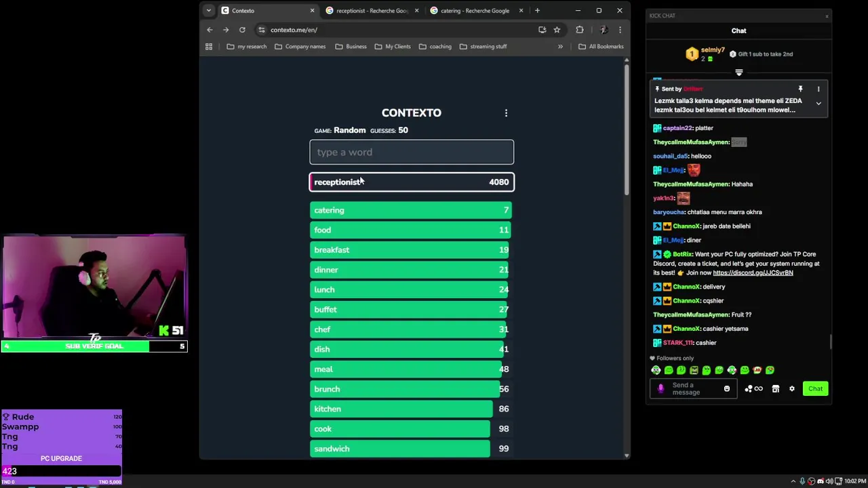This screenshot has width=868, height=488.
Task: Open the streaming stuff bookmark folder
Action: coord(483,47)
